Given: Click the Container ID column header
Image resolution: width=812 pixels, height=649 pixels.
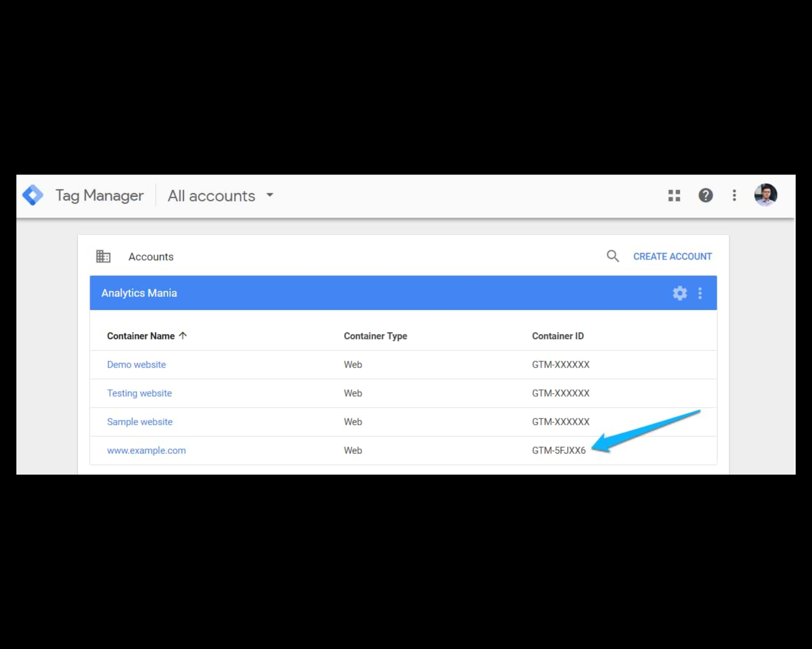Looking at the screenshot, I should tap(557, 336).
